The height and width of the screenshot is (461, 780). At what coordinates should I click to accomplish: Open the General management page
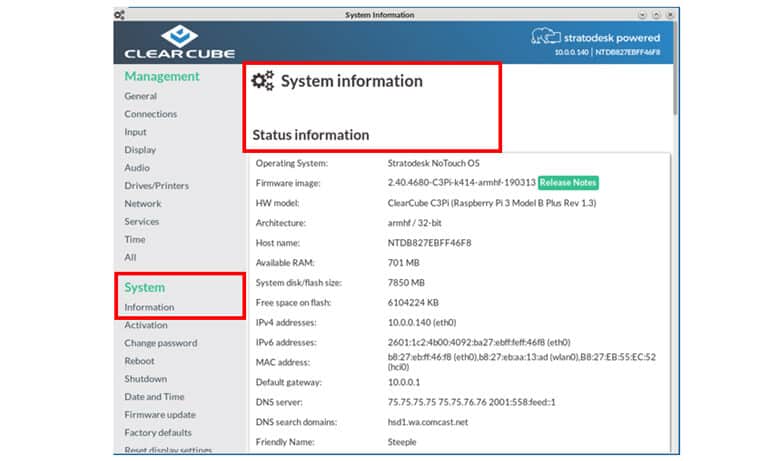[x=140, y=96]
